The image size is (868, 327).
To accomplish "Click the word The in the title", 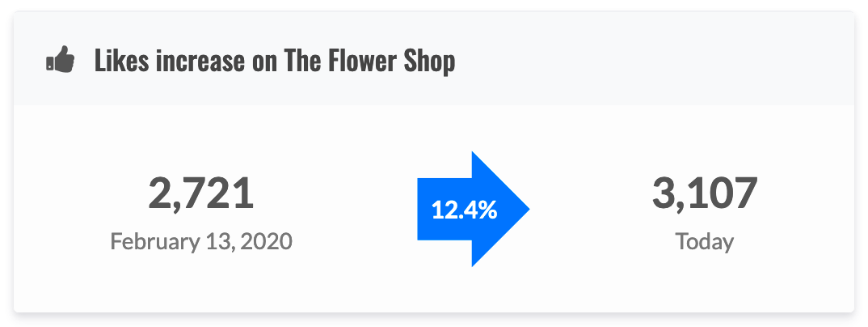I will coord(303,60).
